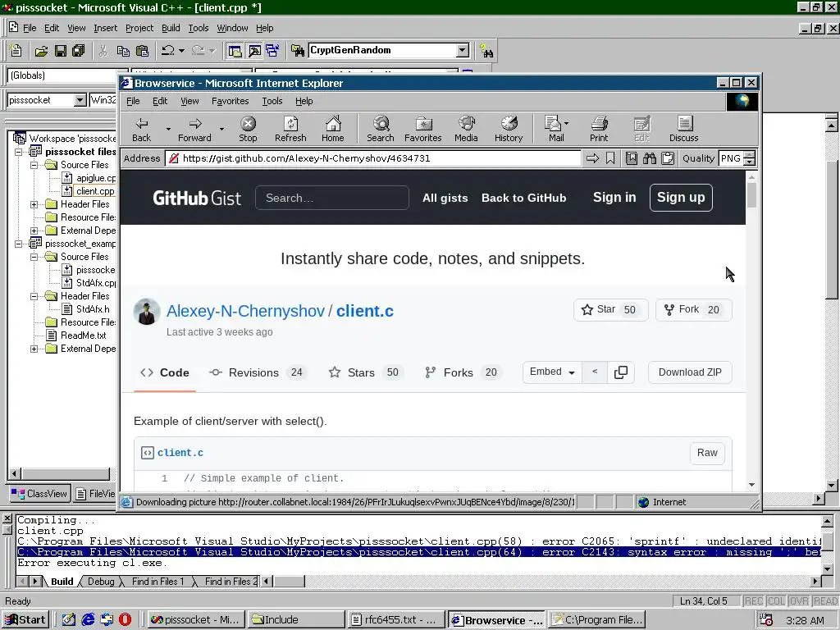Screen dimensions: 840x630
Task: Click the All gists link
Action: tap(445, 198)
